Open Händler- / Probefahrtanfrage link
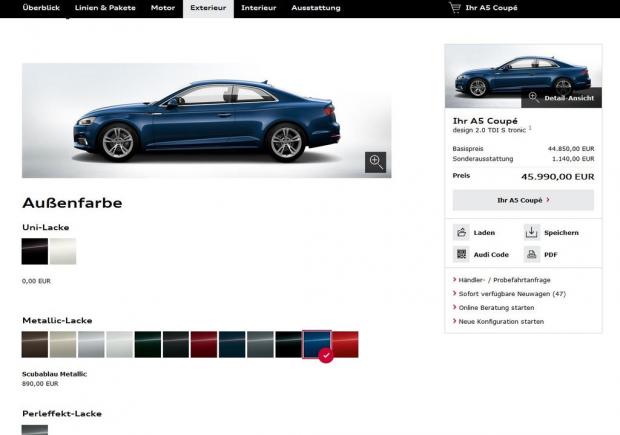 point(504,280)
